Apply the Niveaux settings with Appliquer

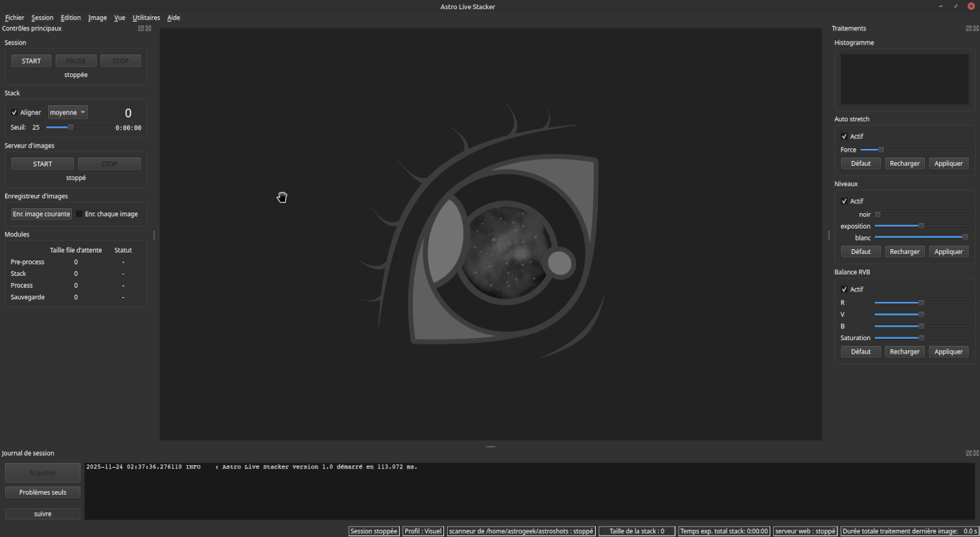tap(948, 251)
